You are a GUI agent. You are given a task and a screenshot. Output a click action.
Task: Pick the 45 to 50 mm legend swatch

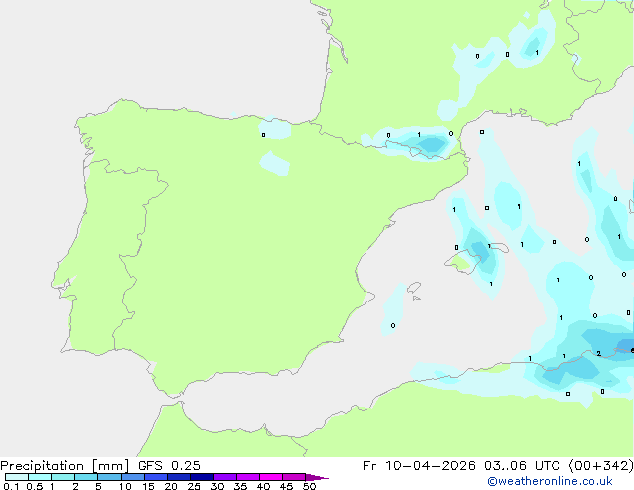coord(294,477)
